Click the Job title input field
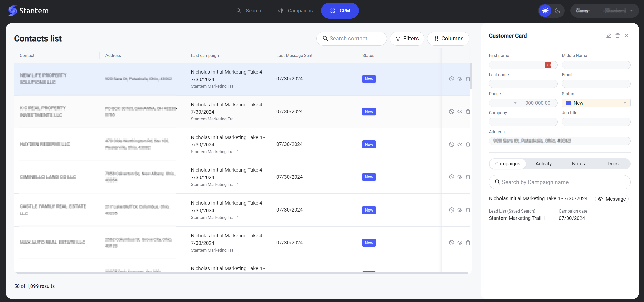Image resolution: width=644 pixels, height=302 pixels. coord(596,122)
